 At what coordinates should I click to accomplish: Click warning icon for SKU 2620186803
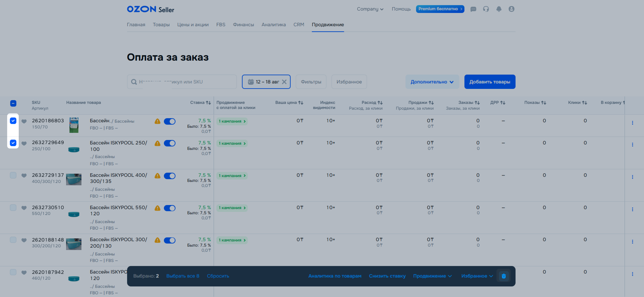pyautogui.click(x=157, y=121)
